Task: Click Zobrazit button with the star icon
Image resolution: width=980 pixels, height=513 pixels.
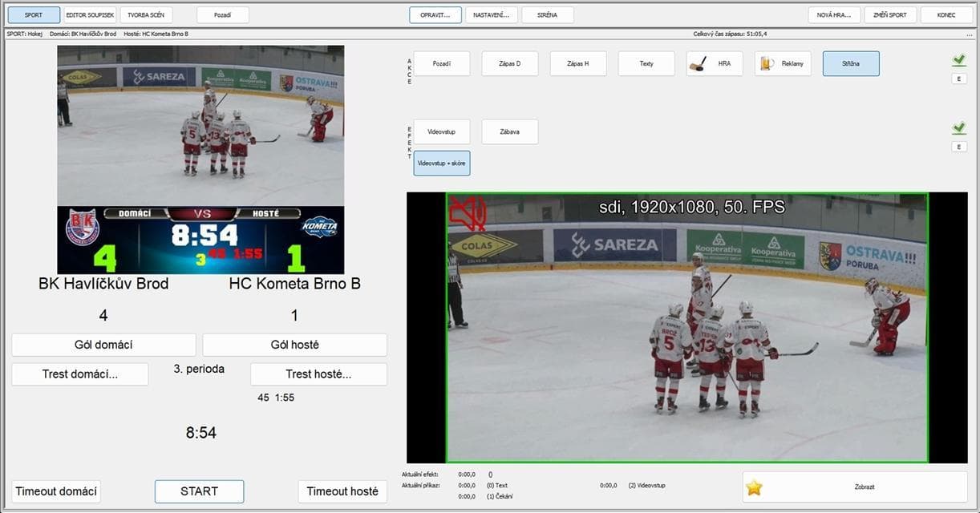Action: 855,487
